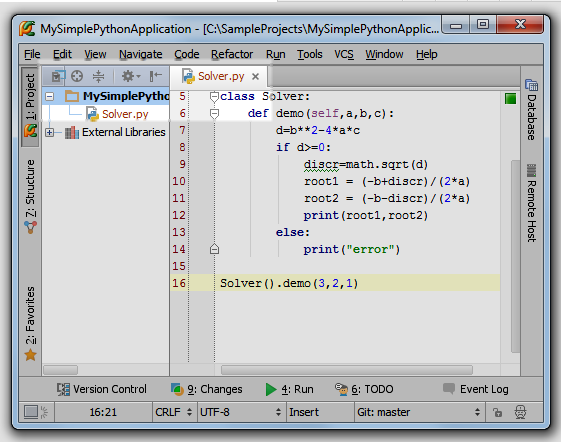Screen dimensions: 561x442
Task: Open the CRLF line separator dropdown
Action: click(x=174, y=412)
